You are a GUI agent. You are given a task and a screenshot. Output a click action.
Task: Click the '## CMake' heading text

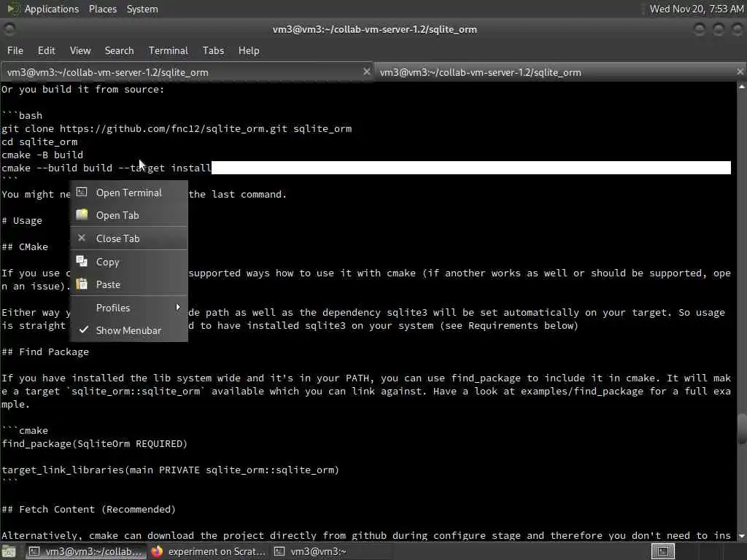point(25,246)
